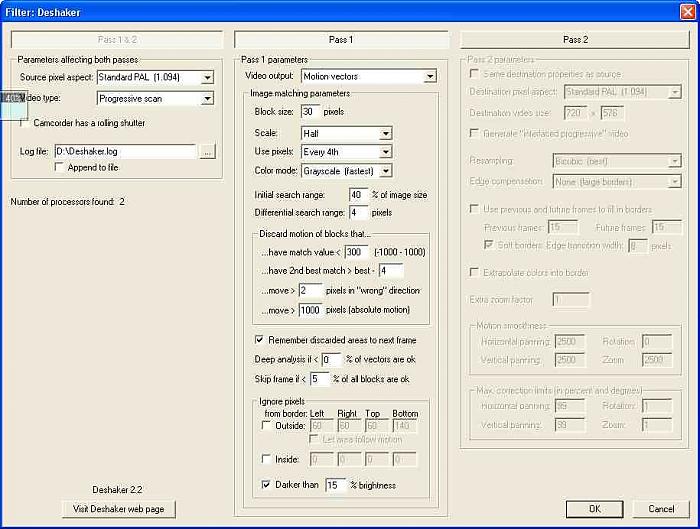This screenshot has height=529, width=700.
Task: Click the Block size input field
Action: click(x=309, y=112)
